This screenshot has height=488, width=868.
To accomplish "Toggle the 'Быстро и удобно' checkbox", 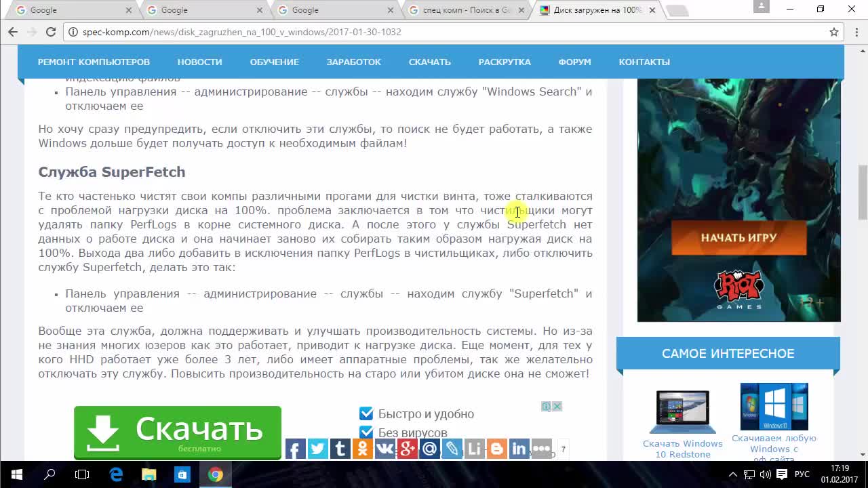I will (x=366, y=413).
